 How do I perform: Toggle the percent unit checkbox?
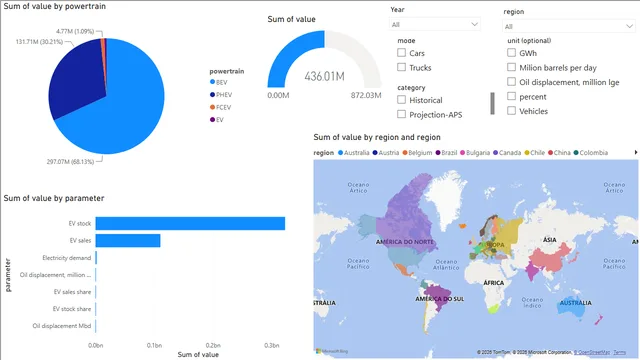[x=511, y=96]
